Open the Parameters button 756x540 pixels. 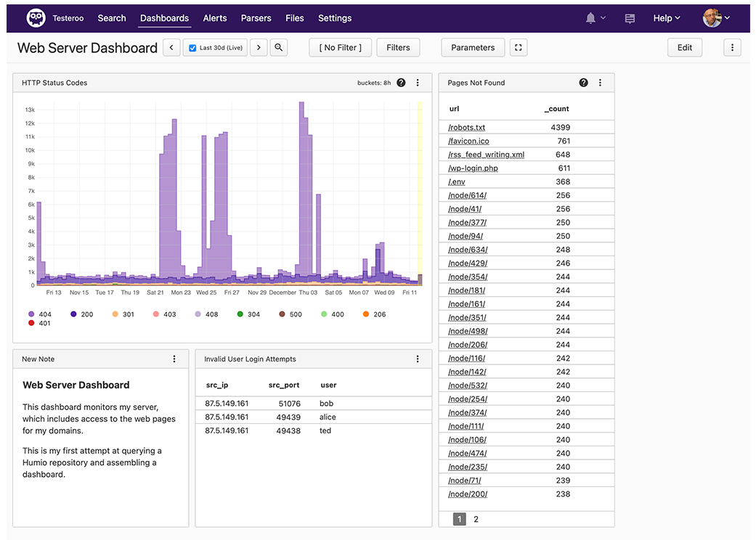pyautogui.click(x=473, y=48)
